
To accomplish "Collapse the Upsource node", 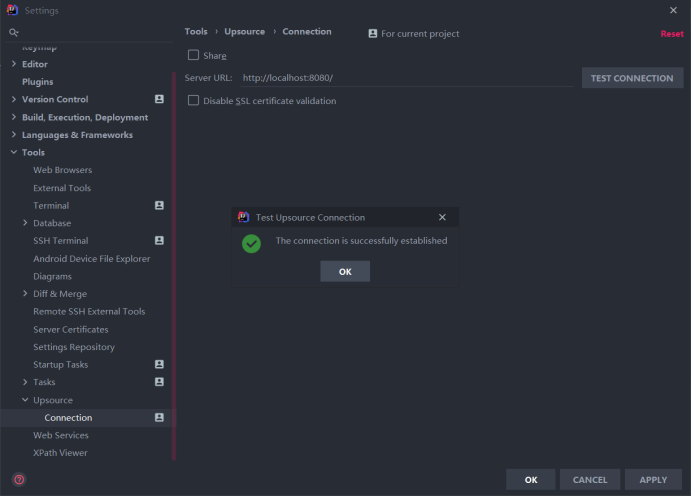I will (x=25, y=400).
